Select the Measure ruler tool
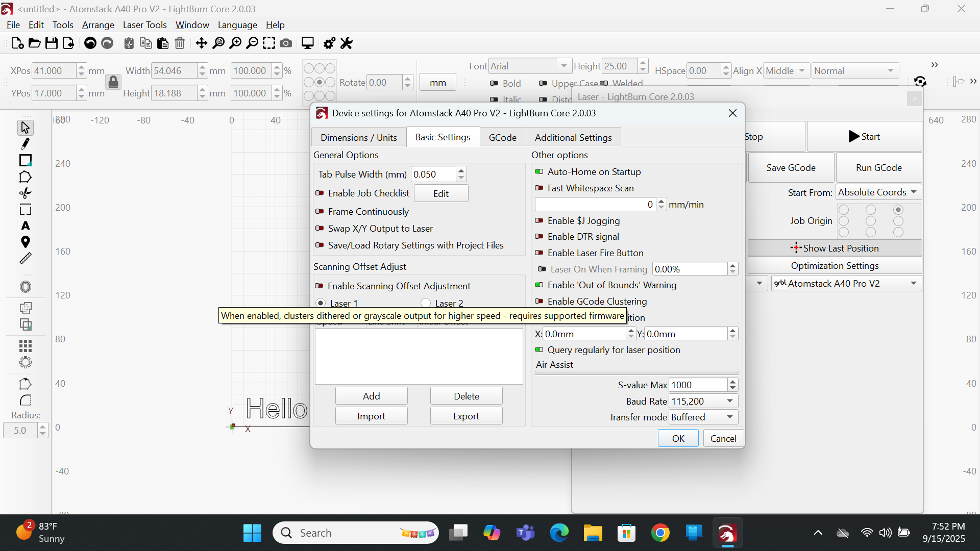Viewport: 980px width, 551px height. (25, 258)
